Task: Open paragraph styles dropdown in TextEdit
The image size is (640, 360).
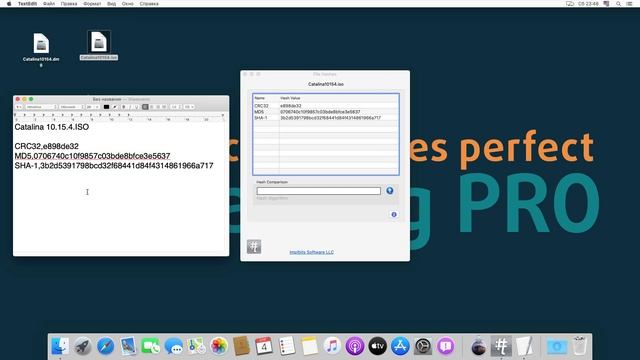Action: click(19, 107)
